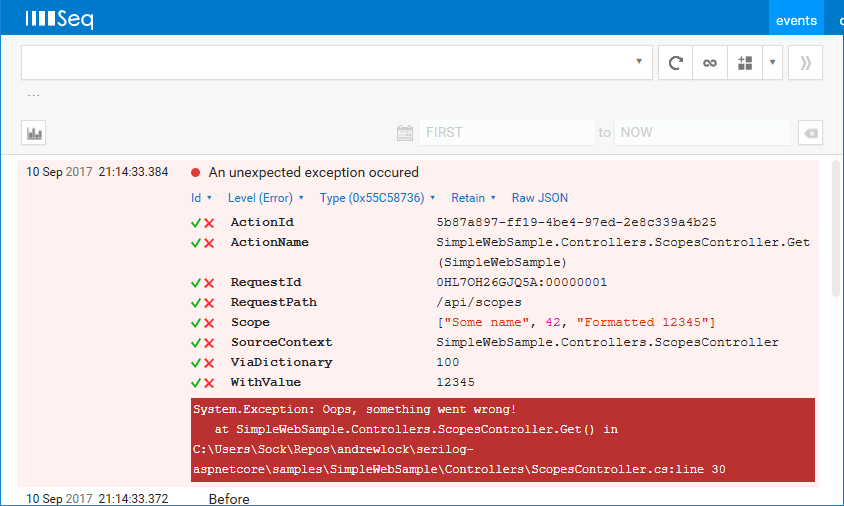
Task: Open the Type (0x55C58736) dropdown
Action: coord(377,198)
